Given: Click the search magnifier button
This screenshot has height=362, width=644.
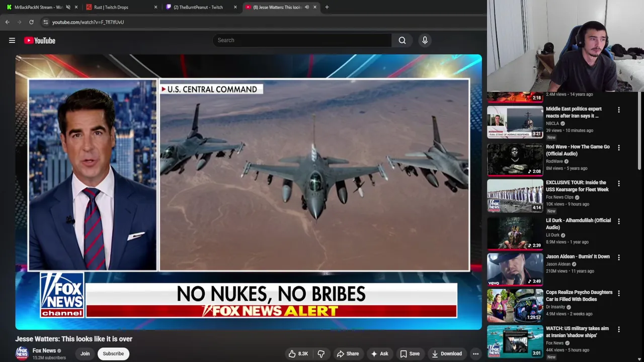Looking at the screenshot, I should tap(402, 40).
